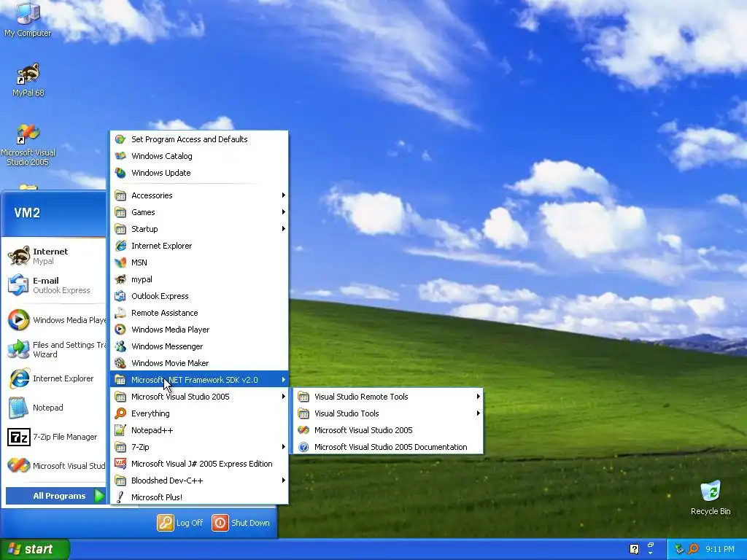Launch MyPal 68 desktop shortcut
Screen dimensions: 747x560
tap(28, 79)
